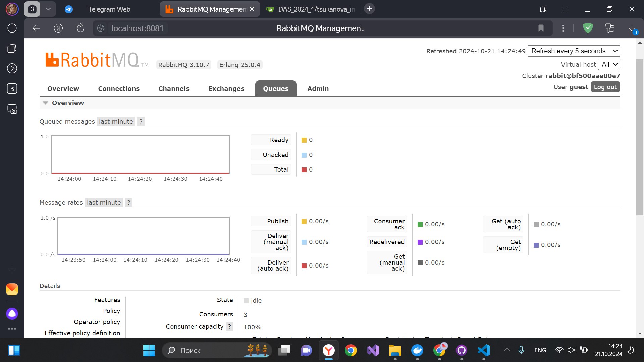Click the purple Redelivered color swatch
644x362 pixels.
tap(420, 242)
